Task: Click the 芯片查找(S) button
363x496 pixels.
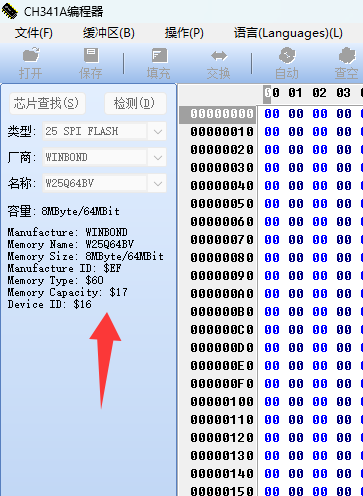Action: coord(47,103)
